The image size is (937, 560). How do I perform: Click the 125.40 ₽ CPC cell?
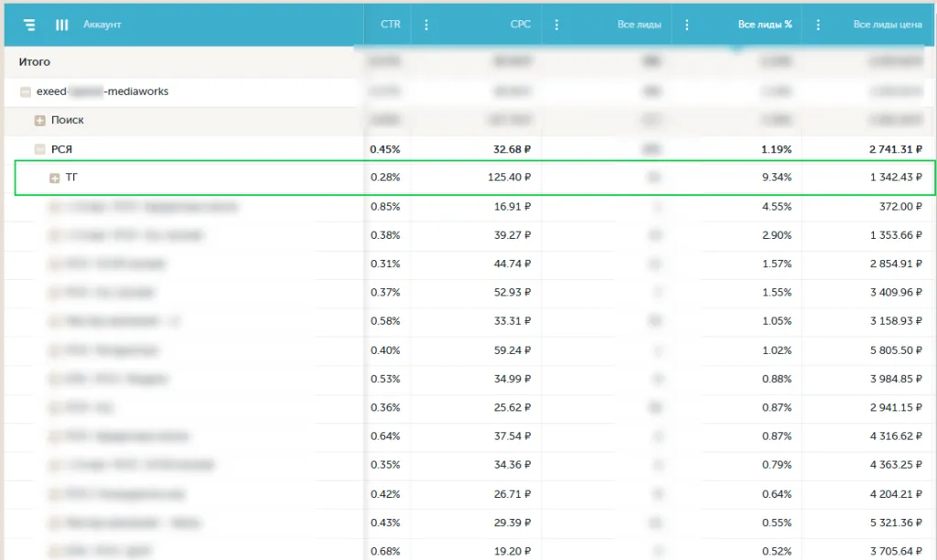509,178
